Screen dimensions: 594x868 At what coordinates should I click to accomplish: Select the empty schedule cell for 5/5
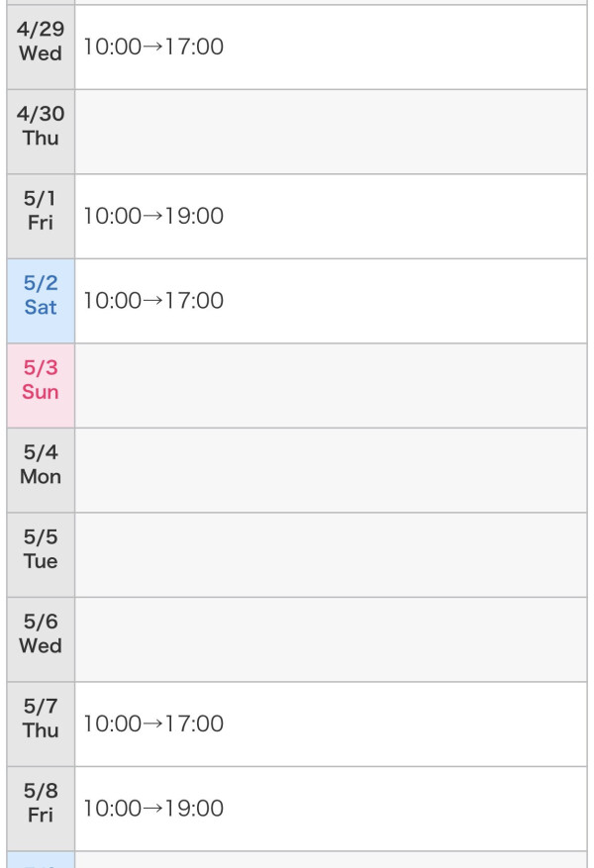click(x=331, y=554)
